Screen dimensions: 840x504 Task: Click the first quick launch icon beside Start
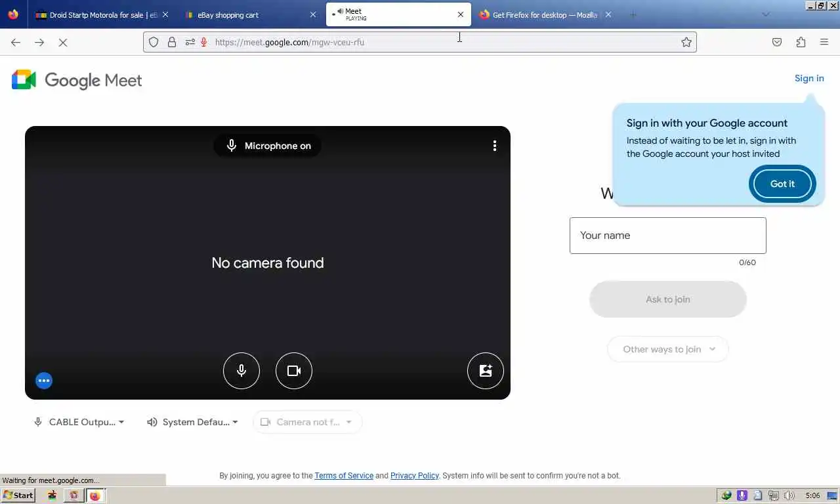(x=52, y=495)
